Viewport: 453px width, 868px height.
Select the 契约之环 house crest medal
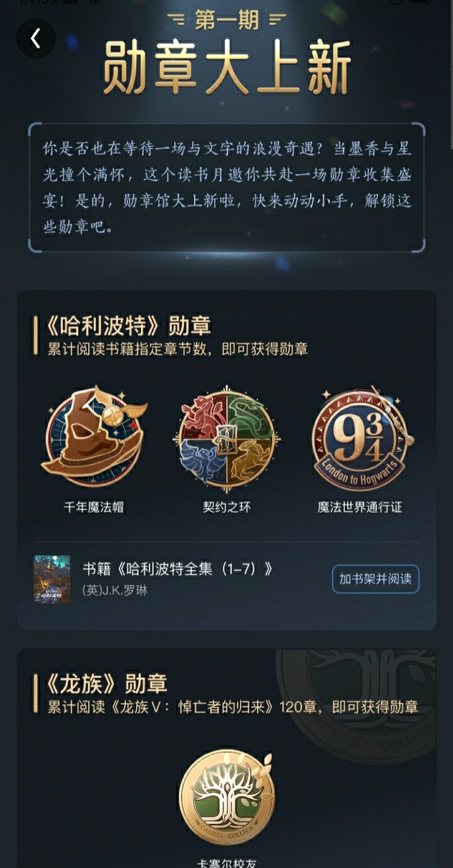point(227,439)
